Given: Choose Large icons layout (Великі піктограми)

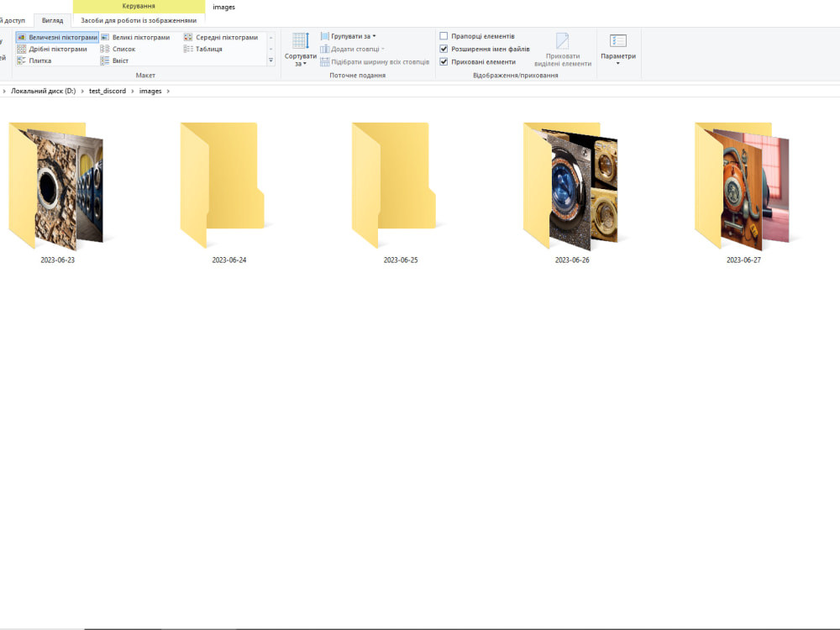Looking at the screenshot, I should (x=135, y=38).
